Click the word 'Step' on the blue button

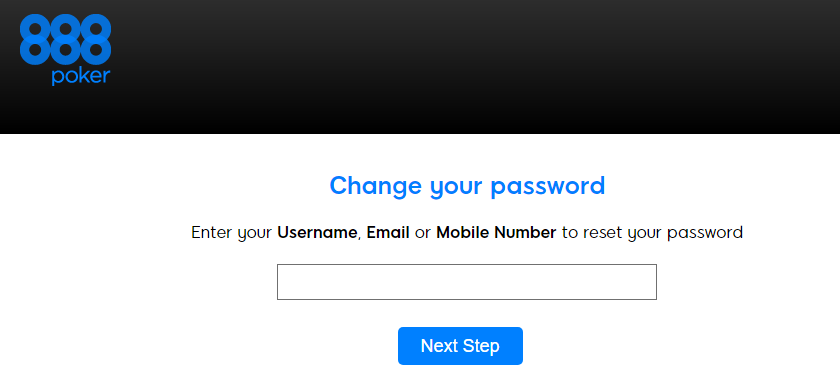[480, 347]
